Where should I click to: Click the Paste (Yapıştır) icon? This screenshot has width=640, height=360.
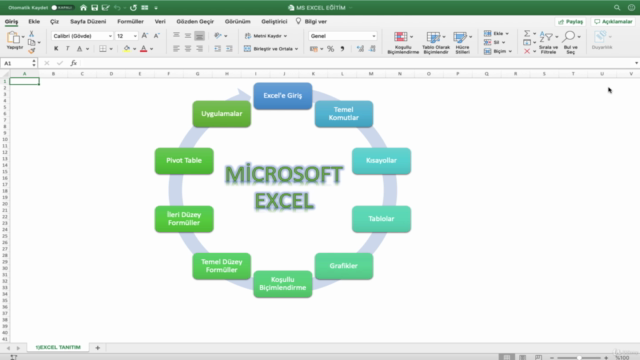[13, 38]
